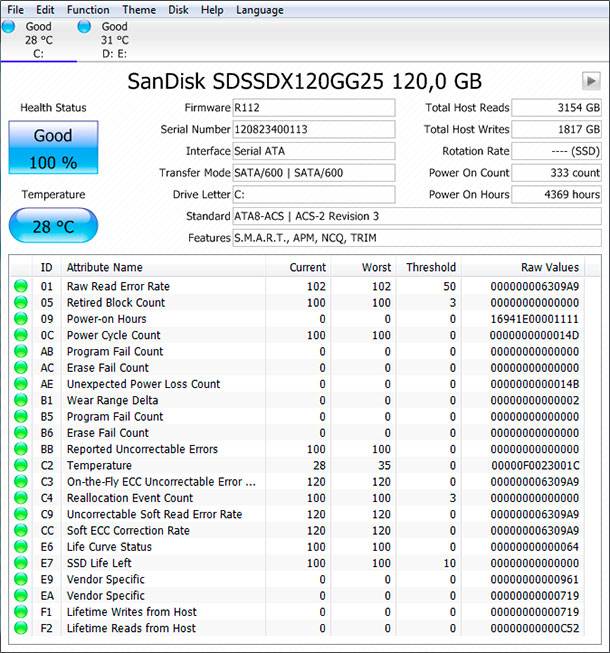The image size is (610, 653).
Task: Click status icon for Lifetime Writes from Host
Action: 20,611
